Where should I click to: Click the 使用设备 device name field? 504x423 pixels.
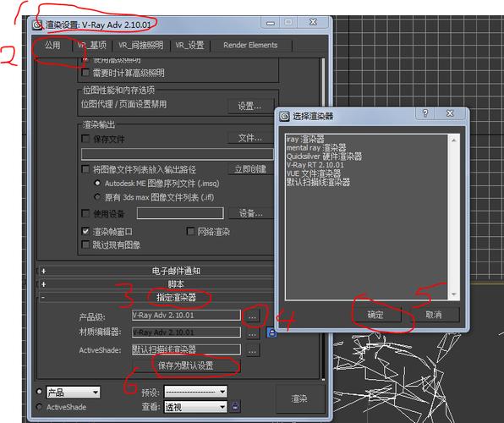click(180, 213)
